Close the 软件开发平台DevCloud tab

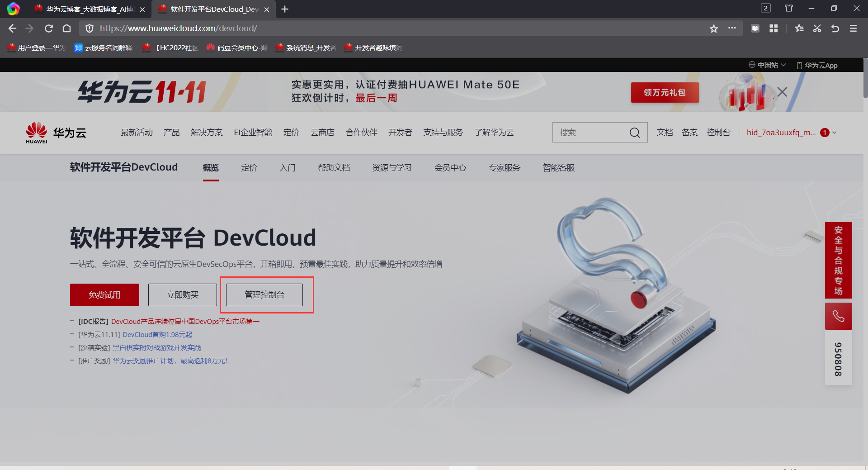click(x=267, y=9)
